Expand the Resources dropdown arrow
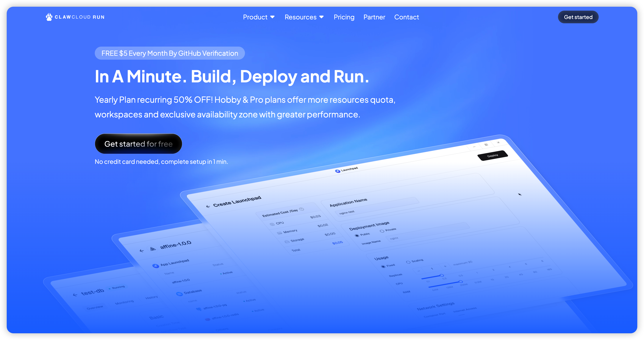Image resolution: width=644 pixels, height=340 pixels. [x=321, y=17]
